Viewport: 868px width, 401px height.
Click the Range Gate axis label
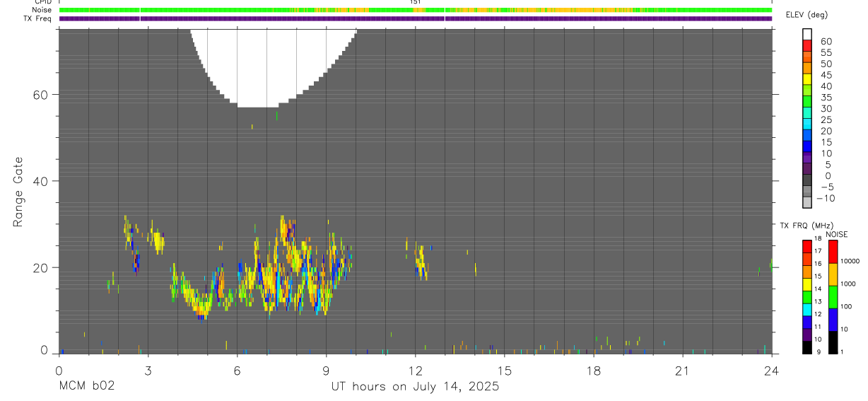click(x=19, y=192)
